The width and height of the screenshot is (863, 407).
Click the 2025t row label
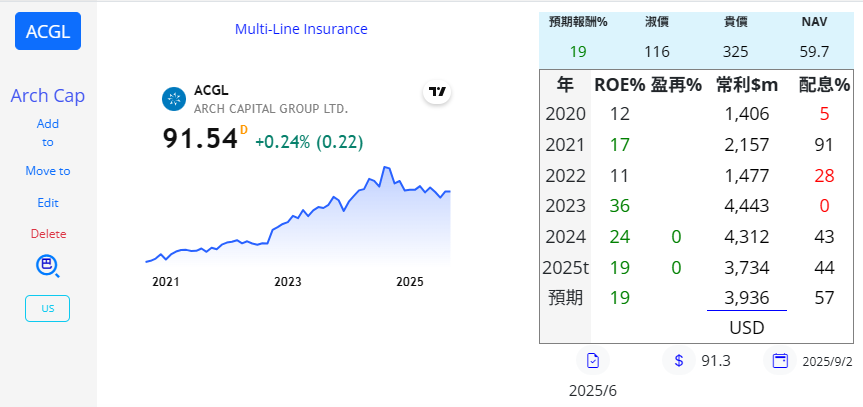[565, 268]
